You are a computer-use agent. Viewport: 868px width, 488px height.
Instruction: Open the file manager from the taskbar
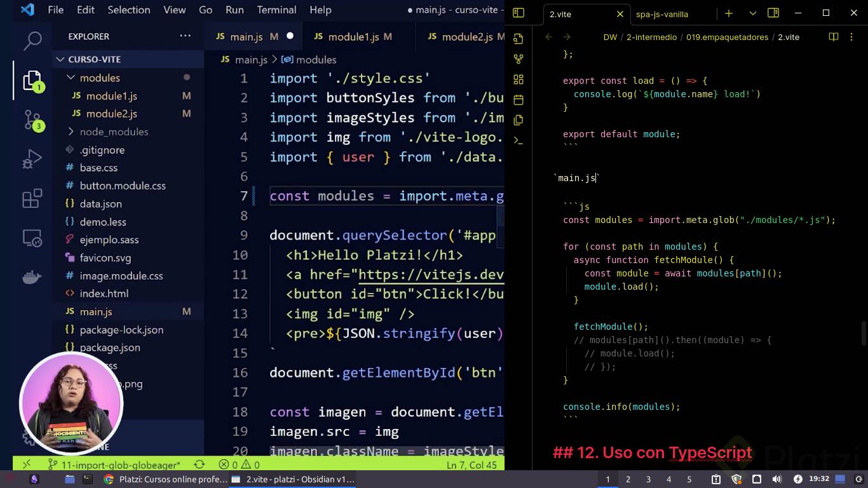click(x=69, y=479)
